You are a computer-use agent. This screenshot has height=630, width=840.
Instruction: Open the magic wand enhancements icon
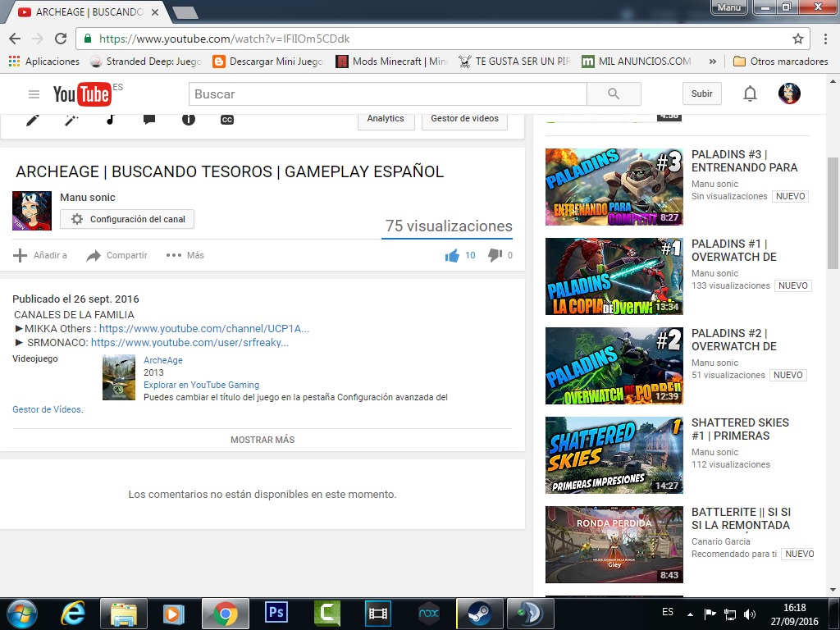click(x=71, y=120)
